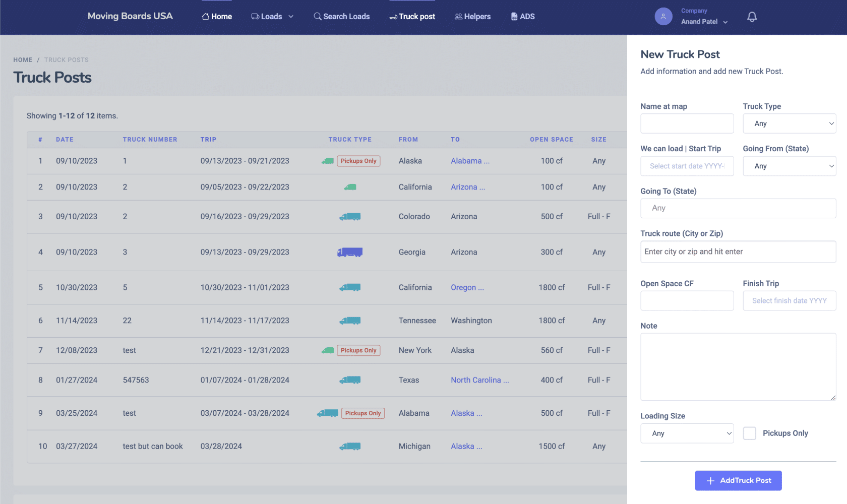847x504 pixels.
Task: Open the Search Loads menu item
Action: point(342,17)
